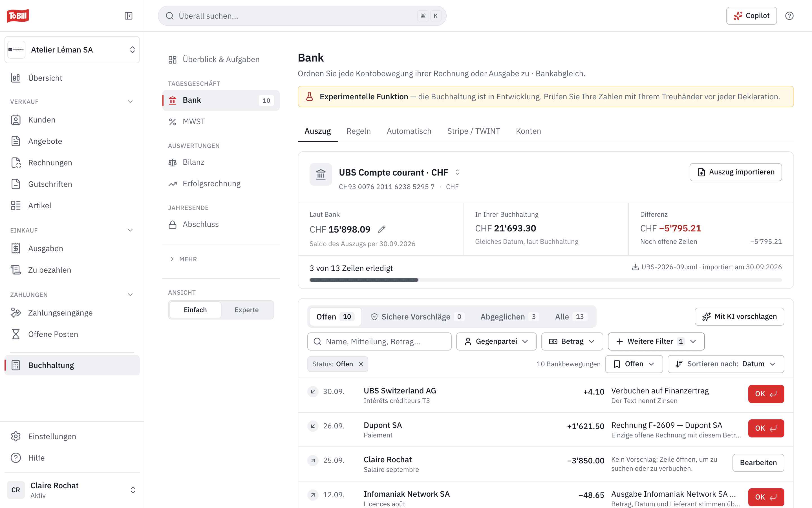Open the Atelier Léman SA company switcher

(72, 50)
